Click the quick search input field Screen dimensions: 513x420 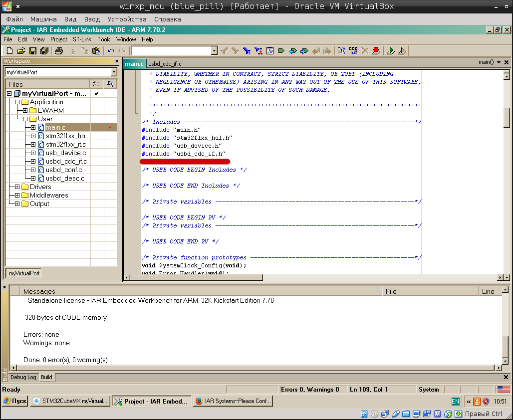click(172, 51)
